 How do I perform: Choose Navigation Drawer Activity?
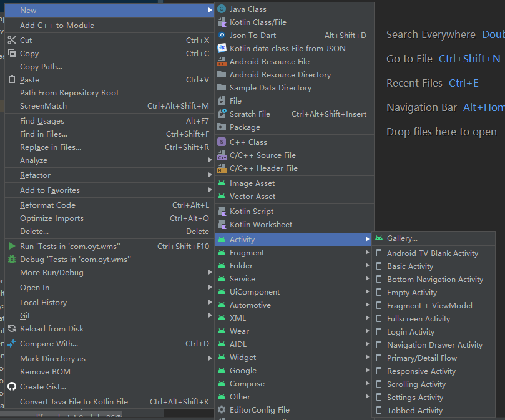pyautogui.click(x=433, y=345)
